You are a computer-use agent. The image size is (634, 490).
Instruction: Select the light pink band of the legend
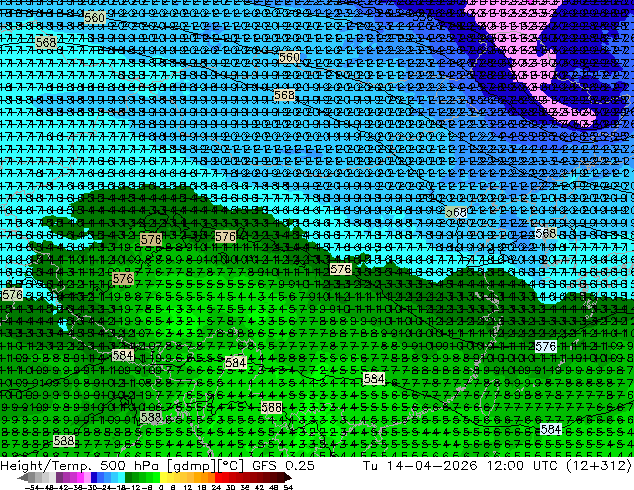click(87, 477)
